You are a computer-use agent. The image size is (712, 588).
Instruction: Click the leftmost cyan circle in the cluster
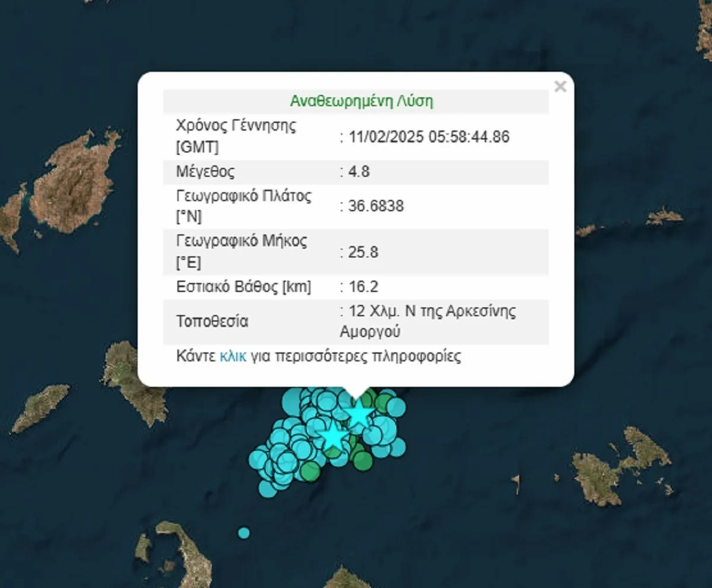[x=258, y=459]
